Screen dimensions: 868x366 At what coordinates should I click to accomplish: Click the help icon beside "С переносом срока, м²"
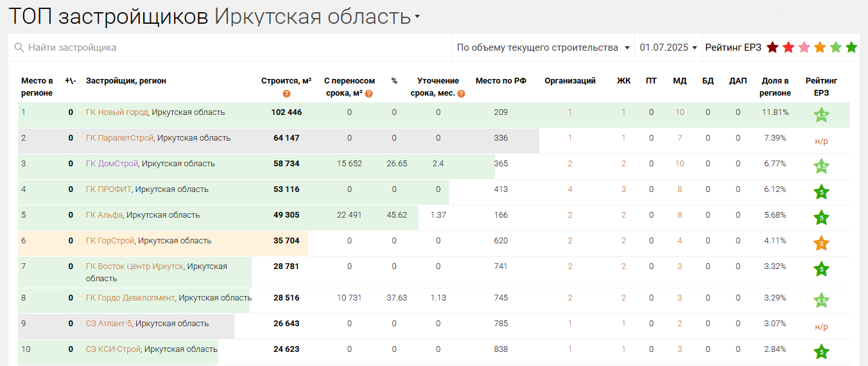point(369,94)
